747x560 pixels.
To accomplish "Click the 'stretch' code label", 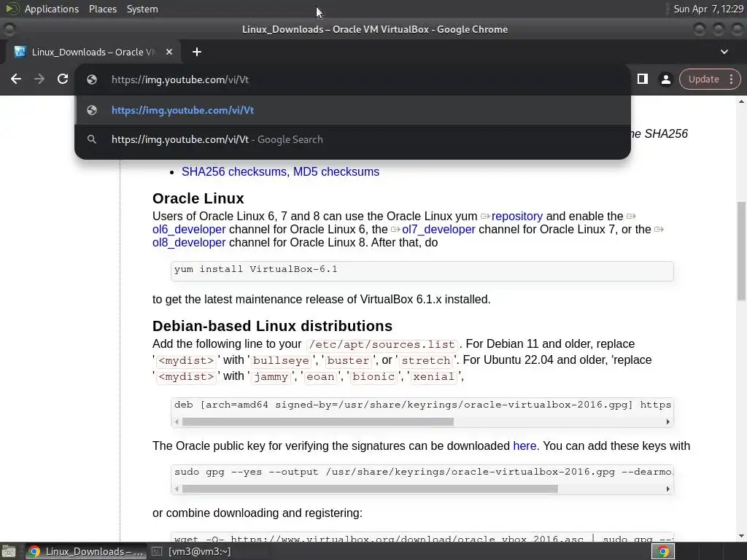I will [x=425, y=360].
